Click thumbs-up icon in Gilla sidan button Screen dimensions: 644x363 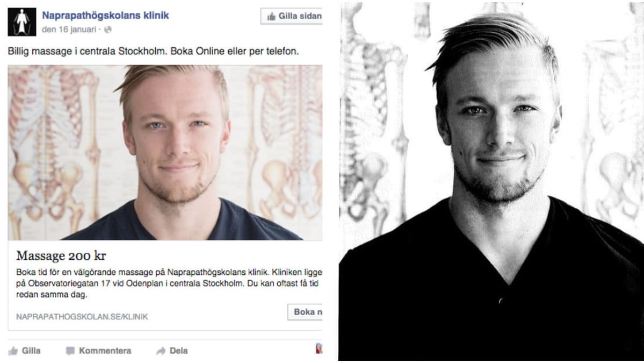271,17
